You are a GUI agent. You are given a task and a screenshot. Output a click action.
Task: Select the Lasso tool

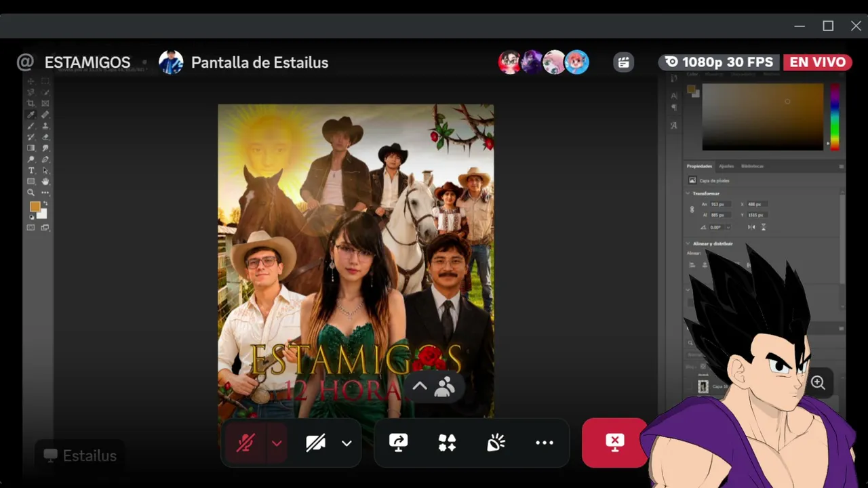(x=31, y=92)
